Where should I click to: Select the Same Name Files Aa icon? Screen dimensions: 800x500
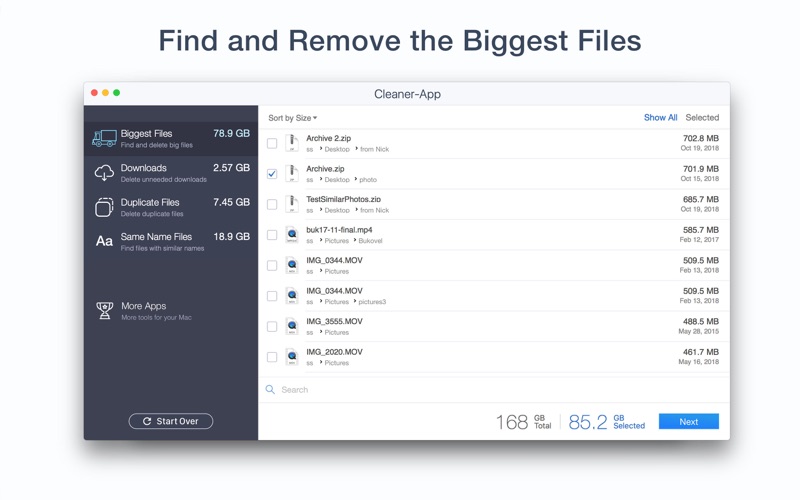104,241
